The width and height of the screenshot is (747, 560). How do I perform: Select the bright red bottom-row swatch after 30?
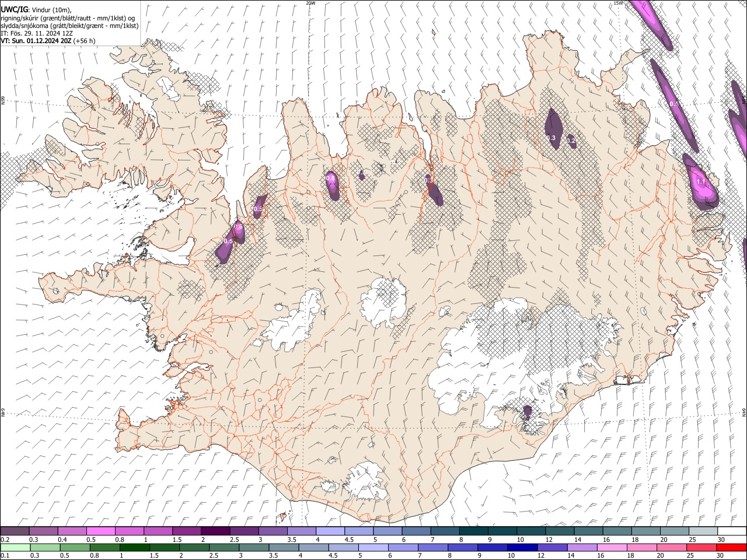coord(731,547)
